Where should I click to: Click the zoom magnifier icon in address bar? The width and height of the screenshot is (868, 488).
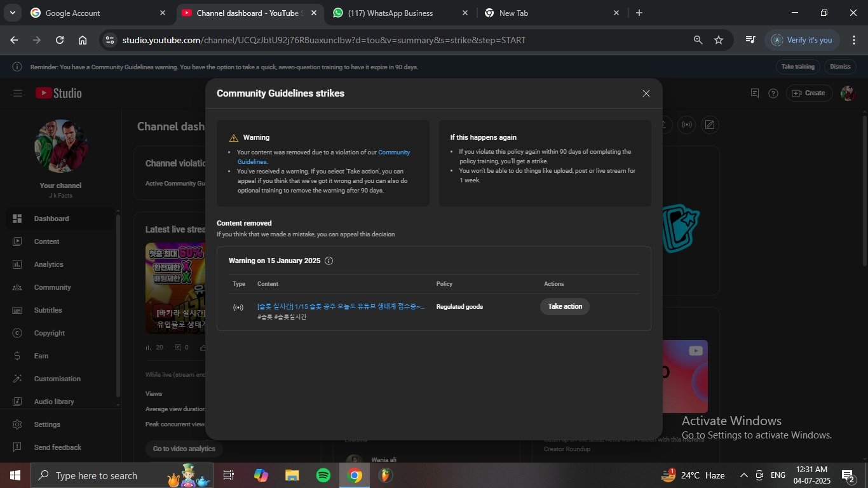pyautogui.click(x=698, y=40)
